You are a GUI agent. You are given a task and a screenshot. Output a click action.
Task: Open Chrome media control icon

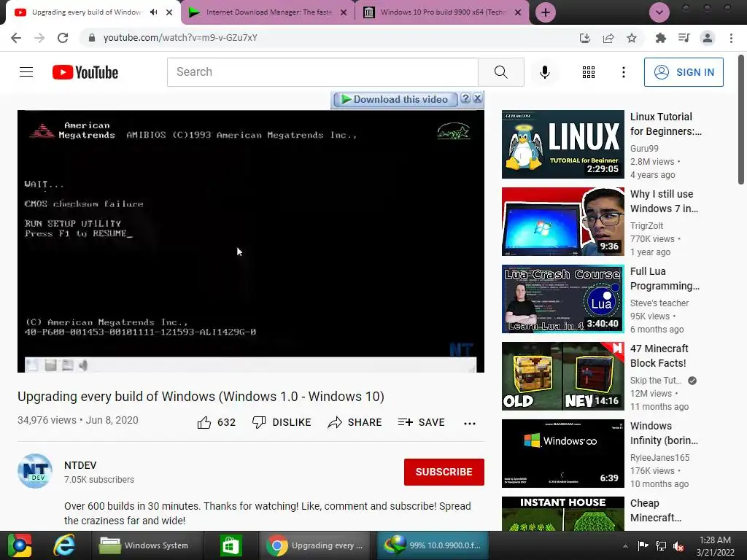tap(684, 38)
